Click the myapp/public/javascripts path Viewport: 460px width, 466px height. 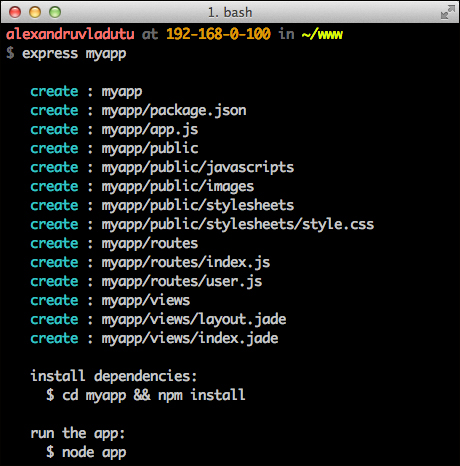pos(198,168)
